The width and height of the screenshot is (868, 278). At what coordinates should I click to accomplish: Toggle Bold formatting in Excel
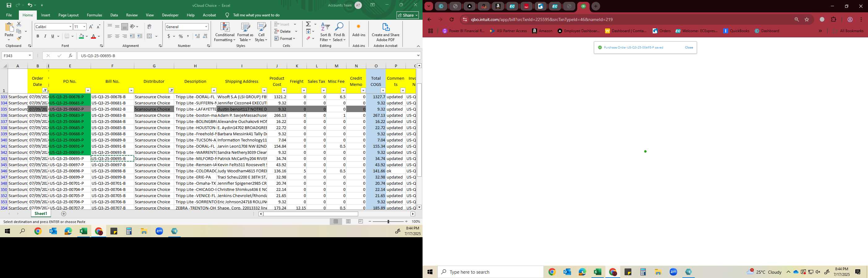(38, 36)
